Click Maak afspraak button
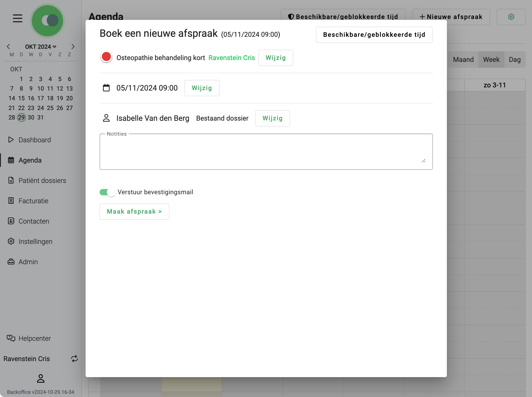Viewport: 532px width, 397px height. coord(134,211)
